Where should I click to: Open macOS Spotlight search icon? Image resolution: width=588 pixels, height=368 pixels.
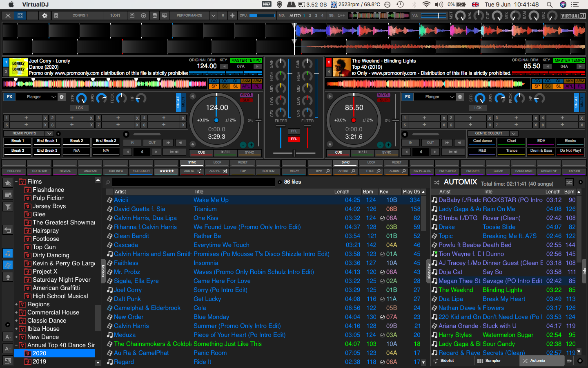point(550,4)
